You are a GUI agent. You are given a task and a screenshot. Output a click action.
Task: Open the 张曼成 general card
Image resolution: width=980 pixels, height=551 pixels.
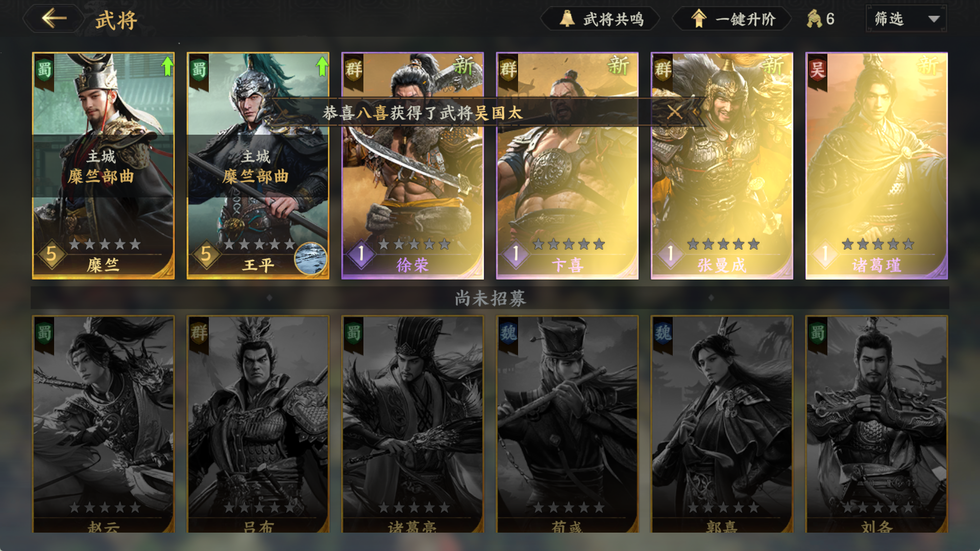(x=722, y=166)
